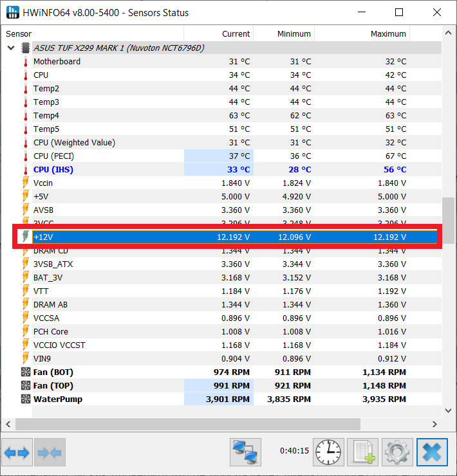457x476 pixels.
Task: Click the clock reset timer button
Action: (328, 452)
